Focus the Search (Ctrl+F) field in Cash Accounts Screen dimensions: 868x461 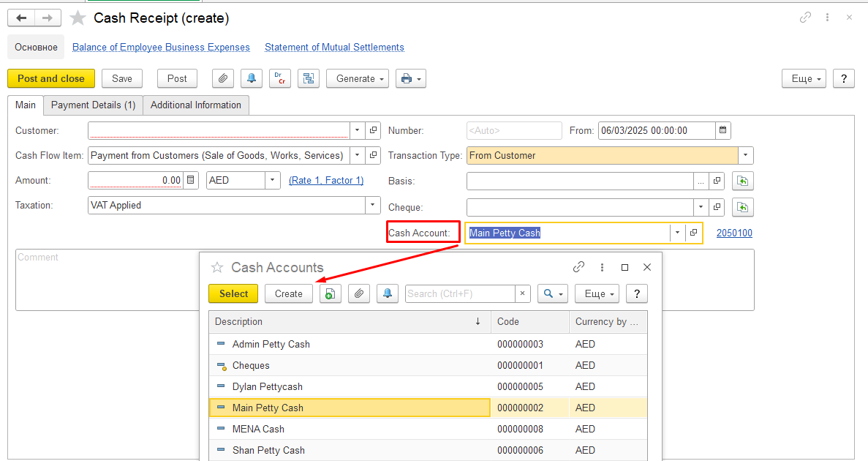pyautogui.click(x=460, y=293)
